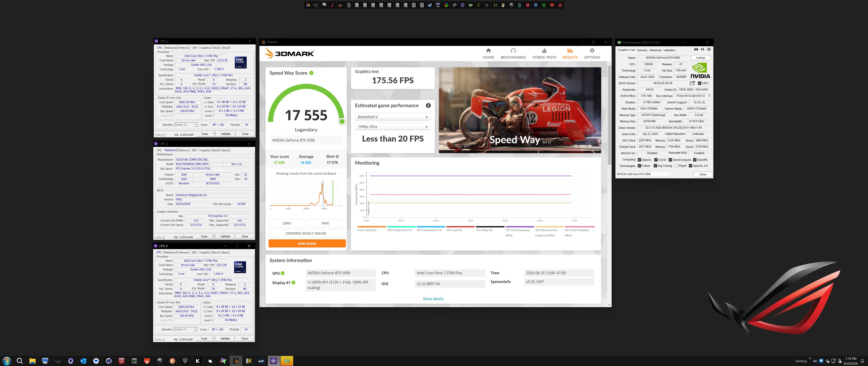
Task: Click the Bus Interface question mark
Action: (x=709, y=96)
